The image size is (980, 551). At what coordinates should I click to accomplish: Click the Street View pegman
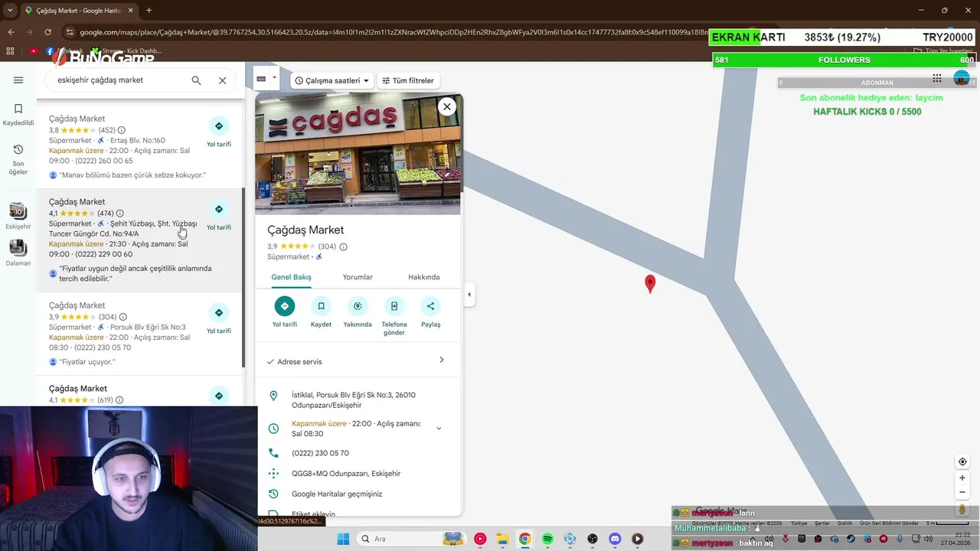[962, 509]
